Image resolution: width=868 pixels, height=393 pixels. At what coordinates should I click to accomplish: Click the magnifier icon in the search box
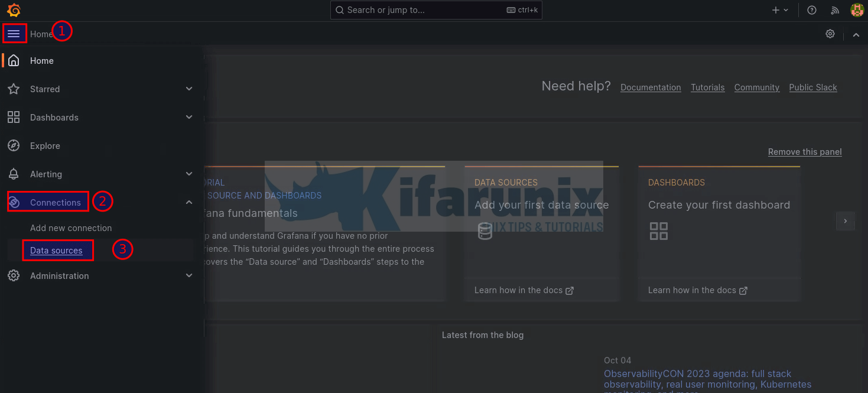coord(340,10)
